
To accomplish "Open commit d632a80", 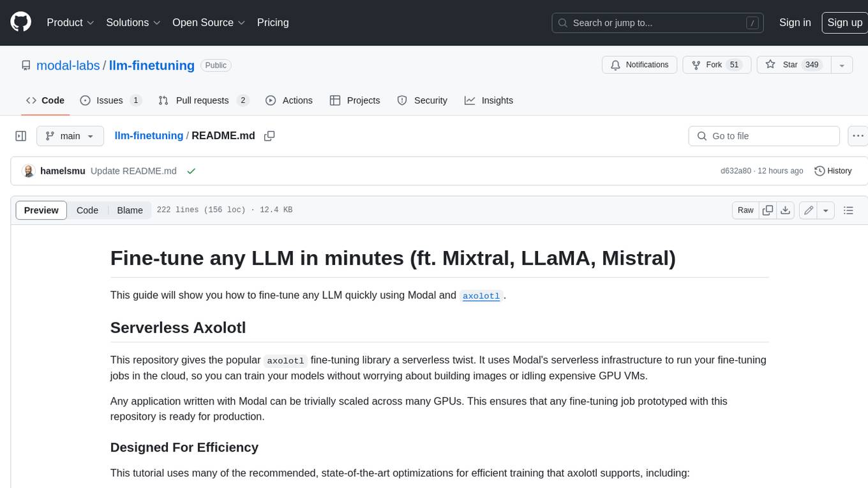I will 735,171.
